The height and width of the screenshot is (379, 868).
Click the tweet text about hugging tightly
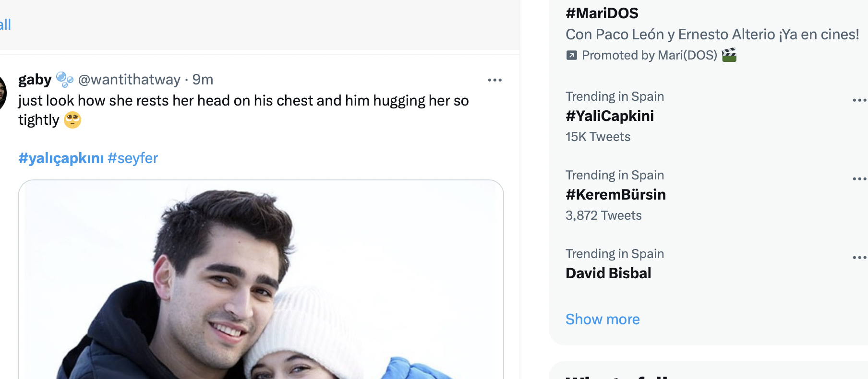pos(243,101)
